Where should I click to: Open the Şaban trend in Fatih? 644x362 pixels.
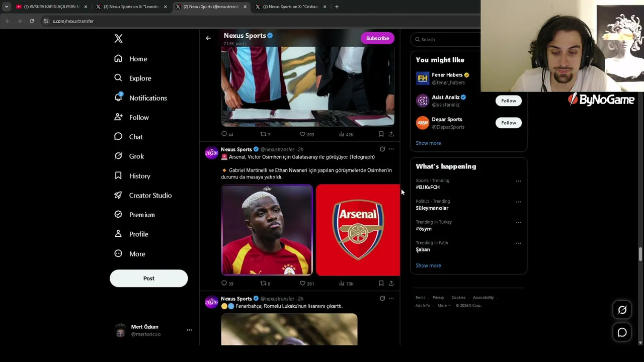pyautogui.click(x=423, y=249)
